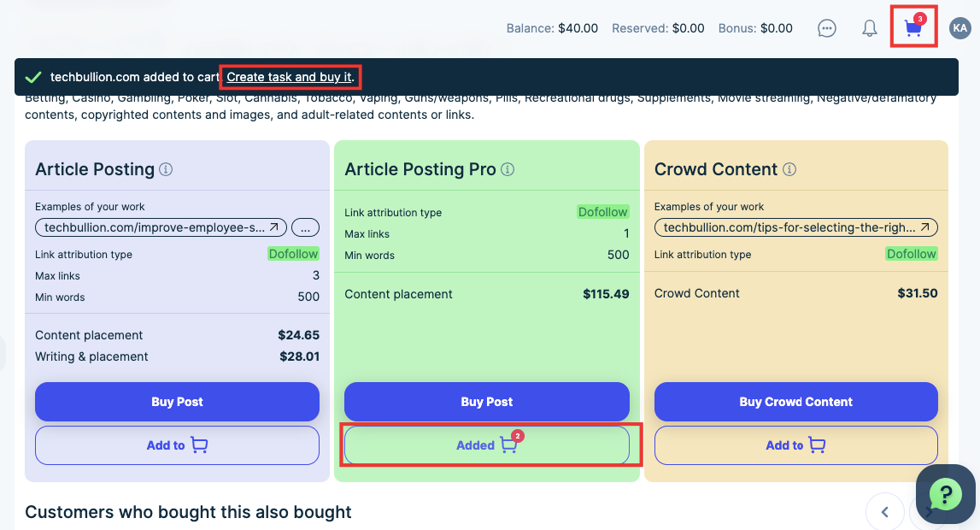
Task: Open the notifications bell
Action: 869,28
